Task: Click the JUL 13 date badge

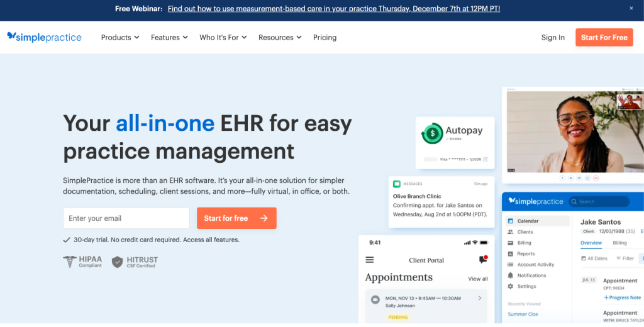Action: pyautogui.click(x=589, y=280)
